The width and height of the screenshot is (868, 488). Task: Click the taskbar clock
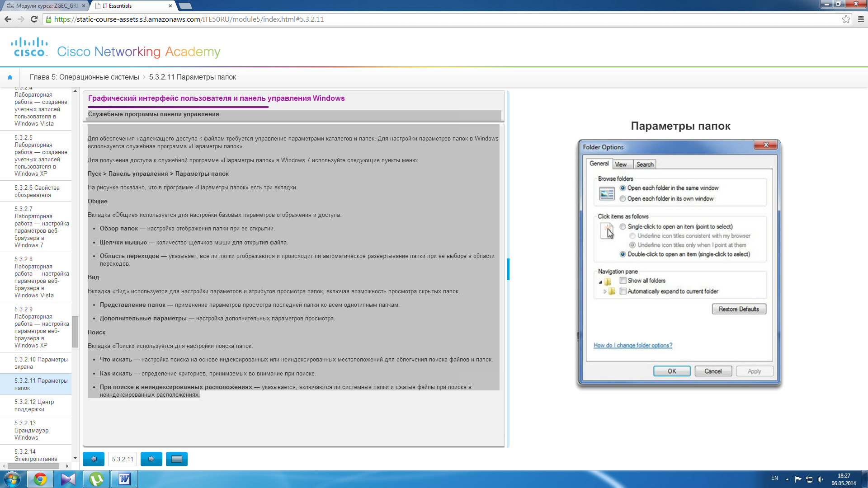[844, 479]
